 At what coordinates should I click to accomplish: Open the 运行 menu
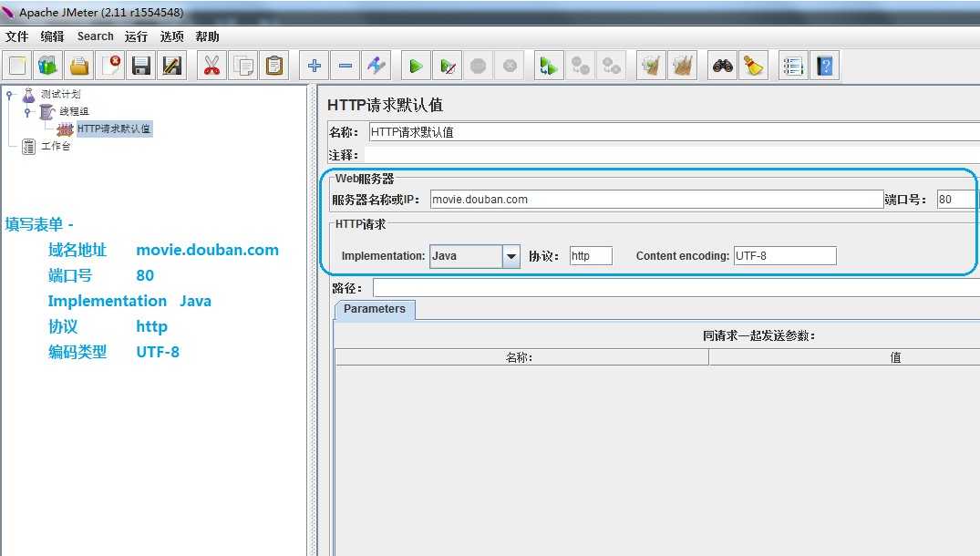click(x=136, y=36)
